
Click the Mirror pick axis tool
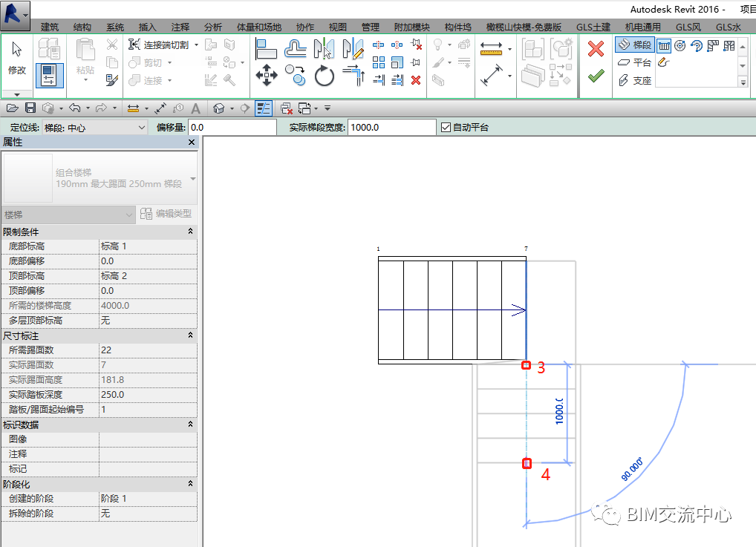point(325,49)
